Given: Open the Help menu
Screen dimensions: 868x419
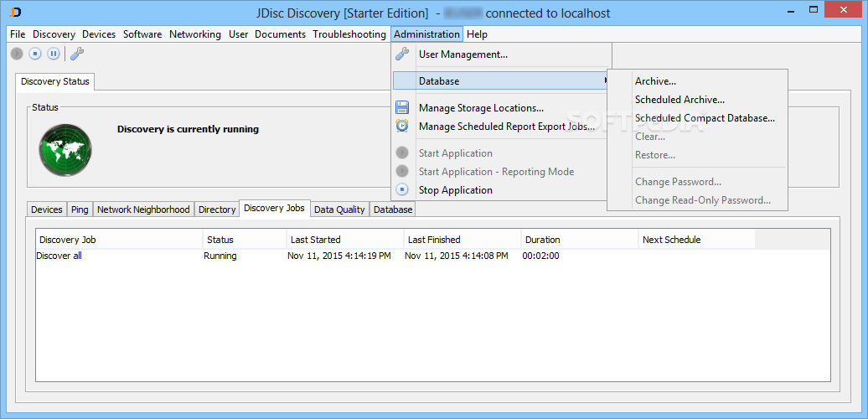Looking at the screenshot, I should [477, 34].
